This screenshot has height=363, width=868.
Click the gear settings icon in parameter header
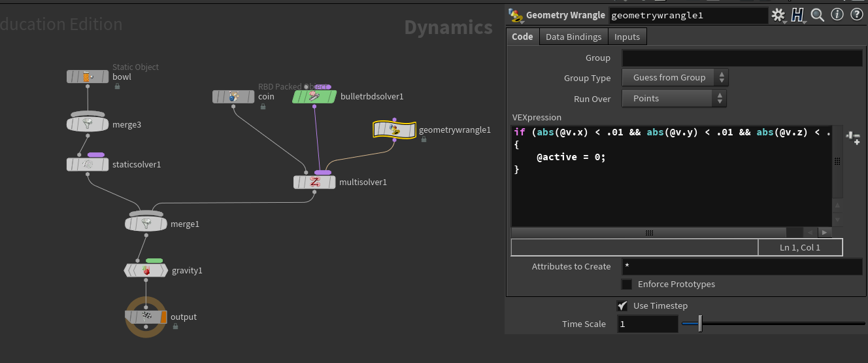tap(777, 14)
